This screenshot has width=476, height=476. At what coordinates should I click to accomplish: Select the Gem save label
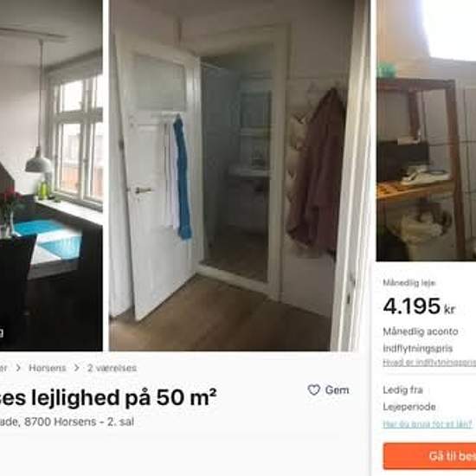tap(337, 389)
